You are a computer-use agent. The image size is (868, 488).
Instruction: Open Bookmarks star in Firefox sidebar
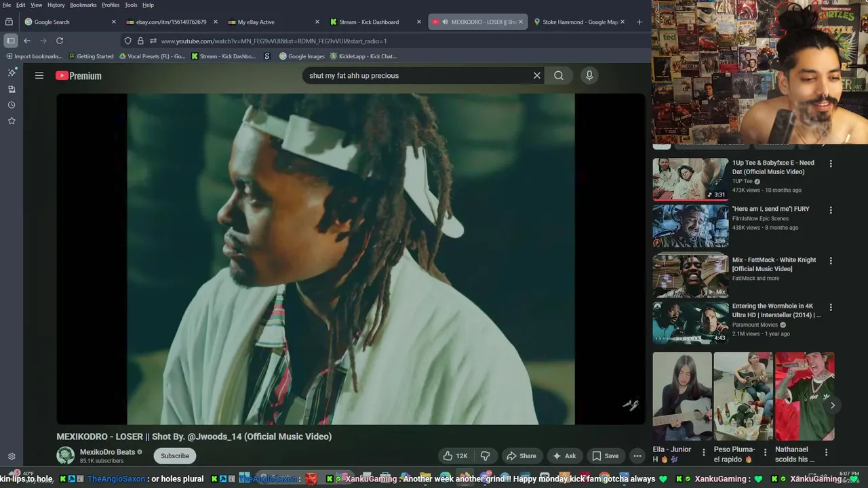pos(12,121)
